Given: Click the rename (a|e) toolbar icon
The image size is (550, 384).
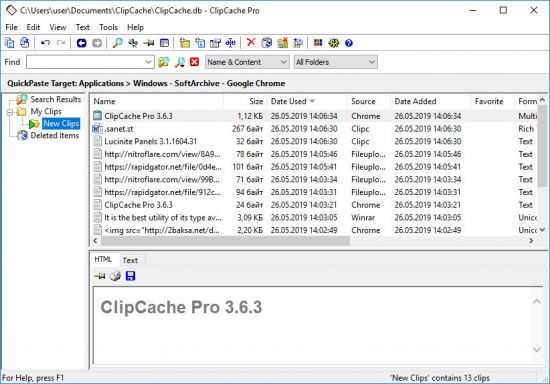Looking at the screenshot, I should click(230, 43).
